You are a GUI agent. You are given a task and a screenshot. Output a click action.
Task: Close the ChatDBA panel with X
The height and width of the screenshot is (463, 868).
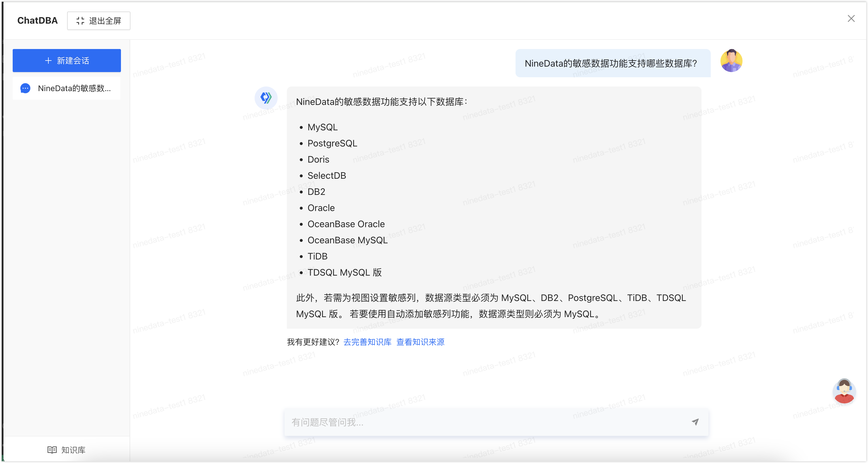click(x=851, y=18)
